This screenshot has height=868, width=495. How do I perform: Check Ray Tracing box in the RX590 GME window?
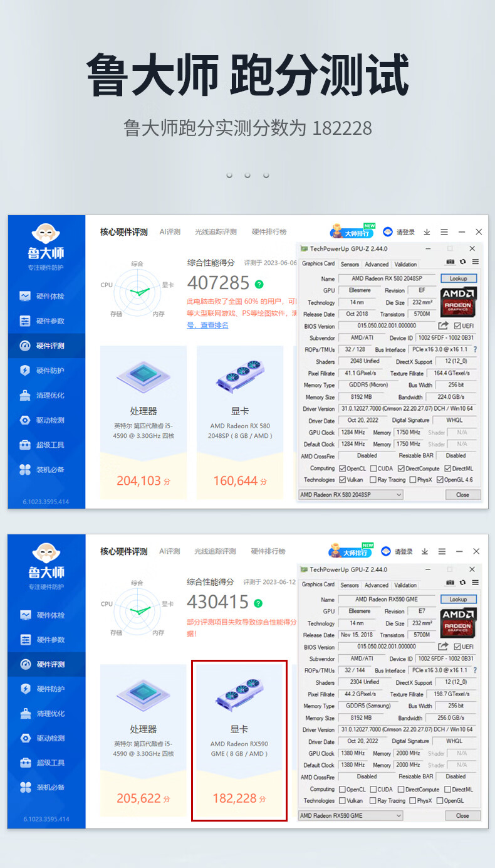pos(373,800)
